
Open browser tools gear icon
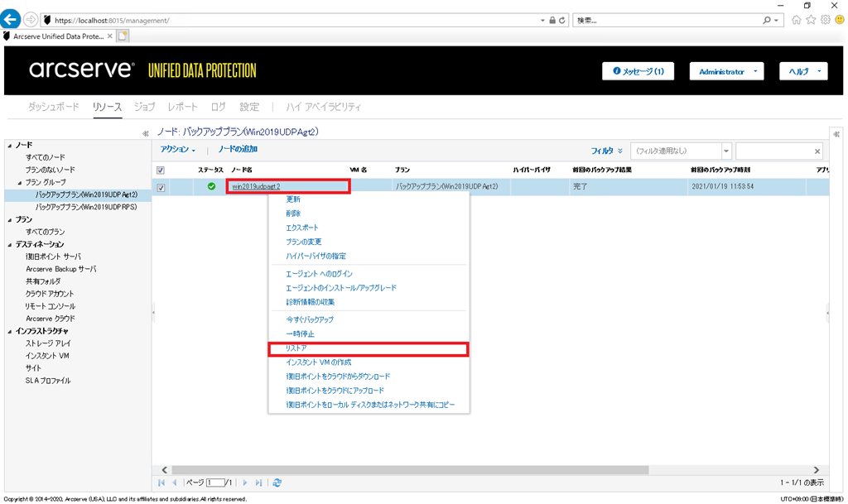826,20
